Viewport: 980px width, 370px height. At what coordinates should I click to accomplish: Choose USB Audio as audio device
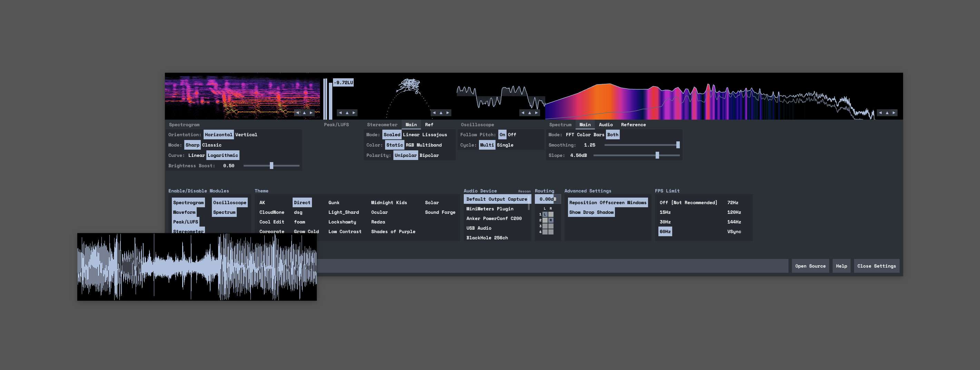coord(479,228)
